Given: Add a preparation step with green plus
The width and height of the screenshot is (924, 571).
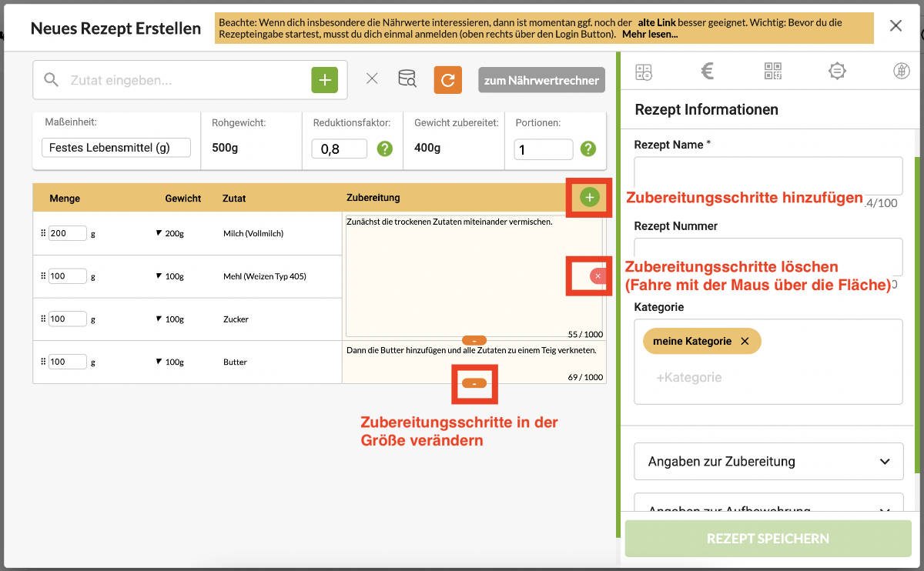Looking at the screenshot, I should (589, 198).
